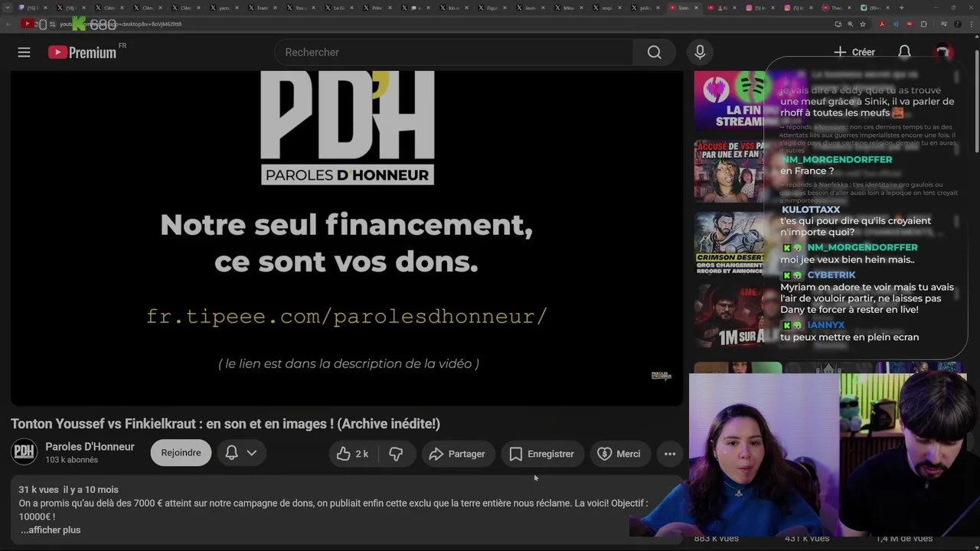Click the Paroles D'Honneur channel avatar
The height and width of the screenshot is (551, 980).
tap(24, 452)
